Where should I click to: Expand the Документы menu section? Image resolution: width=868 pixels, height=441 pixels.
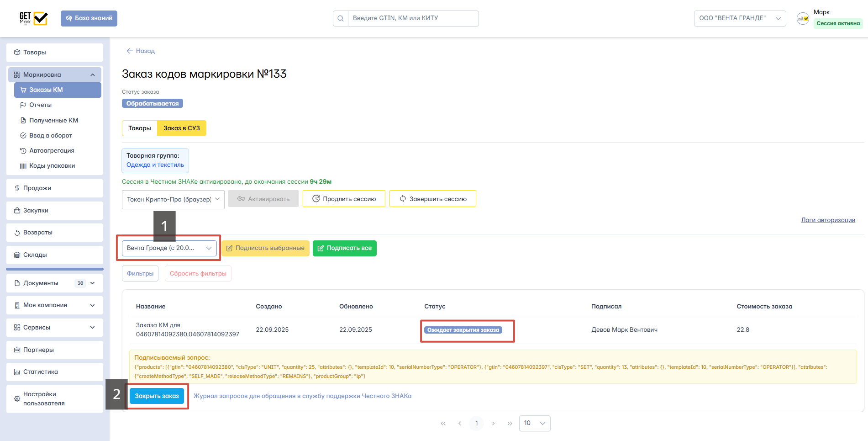pyautogui.click(x=93, y=283)
